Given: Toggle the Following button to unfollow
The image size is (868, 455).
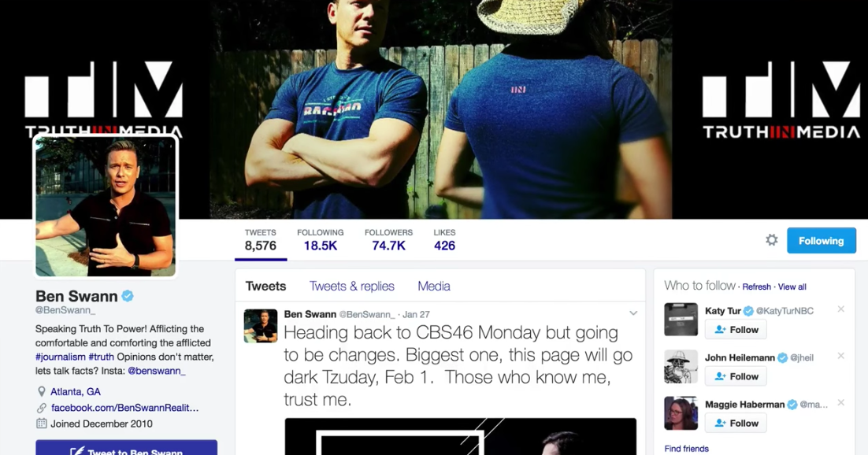Looking at the screenshot, I should 822,241.
